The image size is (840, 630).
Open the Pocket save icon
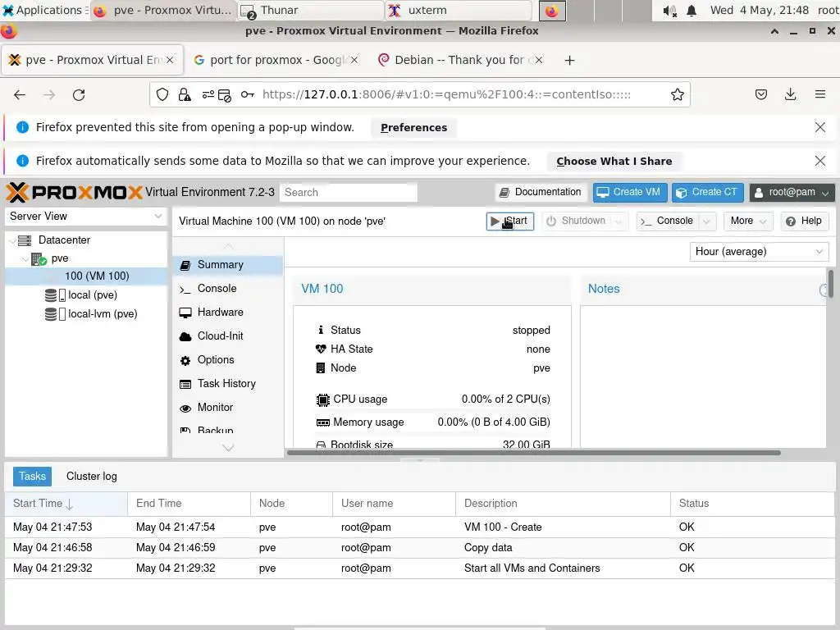pyautogui.click(x=760, y=95)
